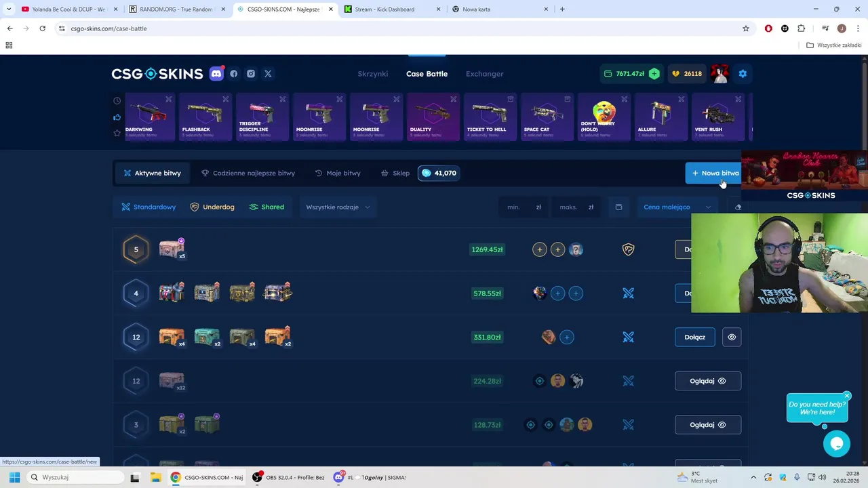Screen dimensions: 868x488
Task: Click Oglądaj for the 128.73zł battle
Action: pos(708,425)
